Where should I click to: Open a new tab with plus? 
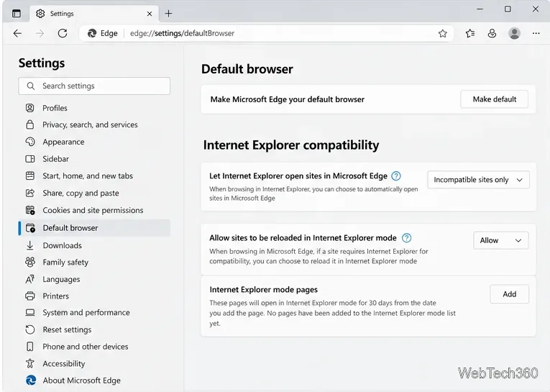click(168, 14)
